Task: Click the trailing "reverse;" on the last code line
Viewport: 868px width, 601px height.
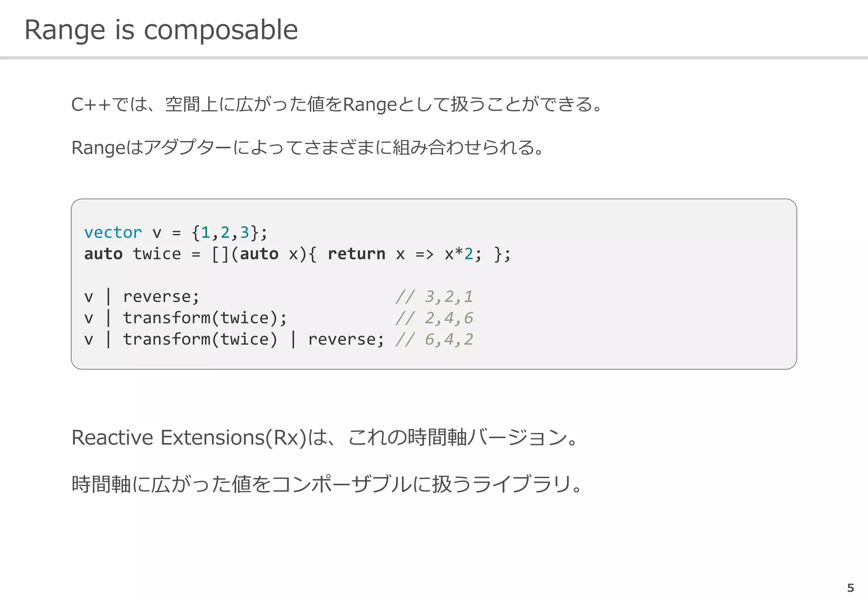Action: [x=346, y=339]
